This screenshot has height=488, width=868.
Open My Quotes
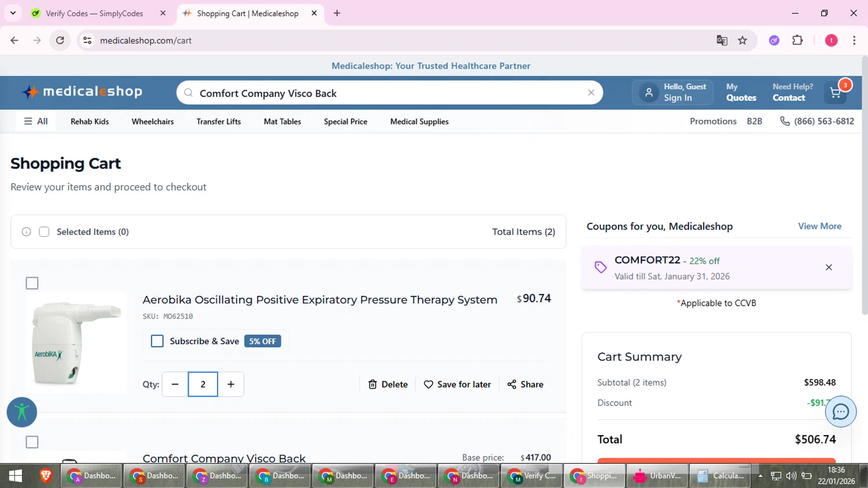741,93
